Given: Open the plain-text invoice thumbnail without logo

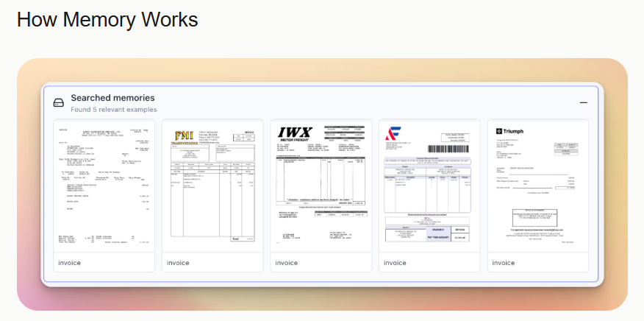Looking at the screenshot, I should (x=104, y=186).
